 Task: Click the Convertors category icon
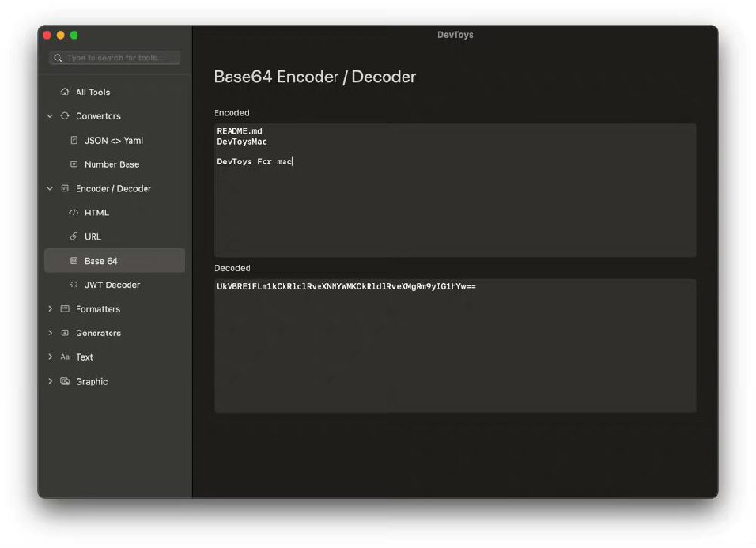[x=65, y=115]
